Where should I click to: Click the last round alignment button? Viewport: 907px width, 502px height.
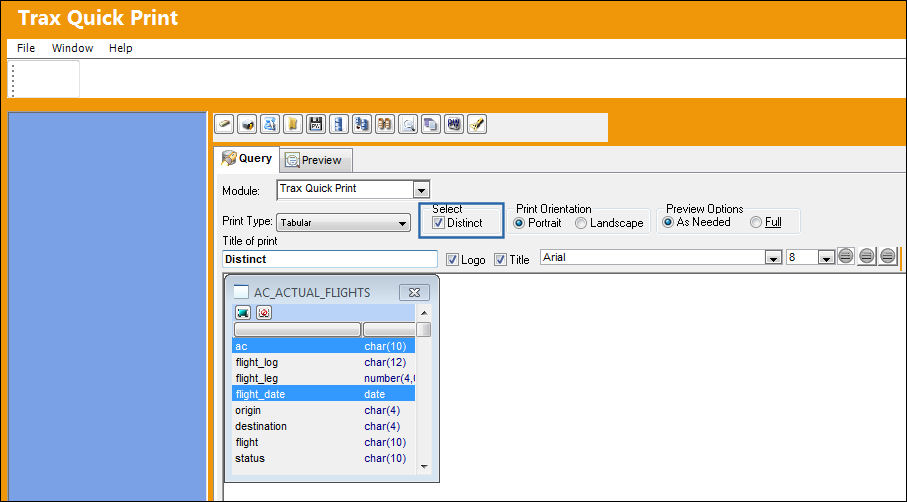click(887, 256)
